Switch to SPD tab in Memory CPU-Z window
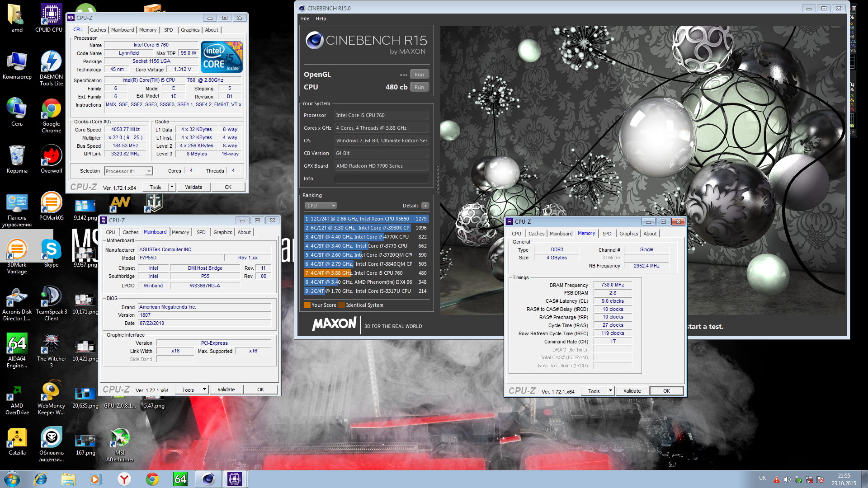868x488 pixels. click(x=607, y=234)
